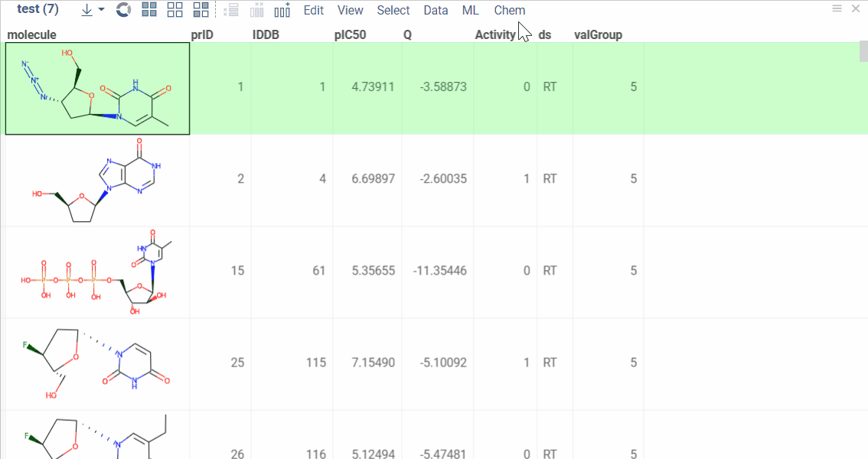This screenshot has height=459, width=868.
Task: Select the triphosphate molecule structure cell
Action: coord(97,272)
